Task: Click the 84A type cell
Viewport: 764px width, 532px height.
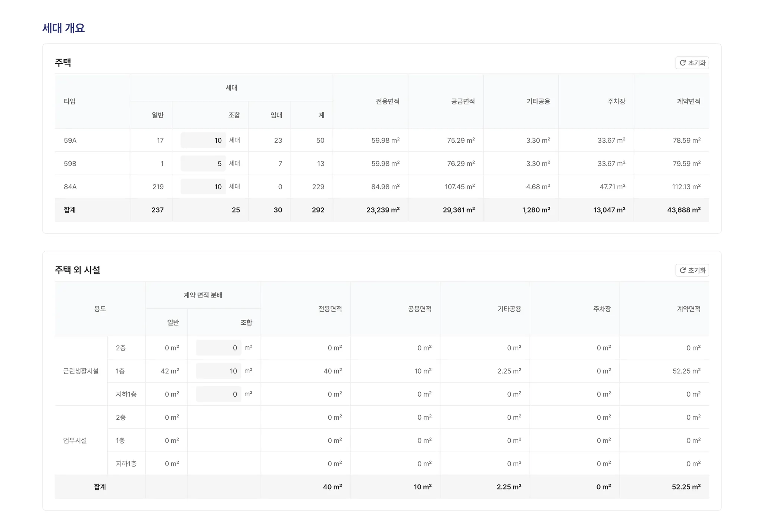Action: coord(70,186)
